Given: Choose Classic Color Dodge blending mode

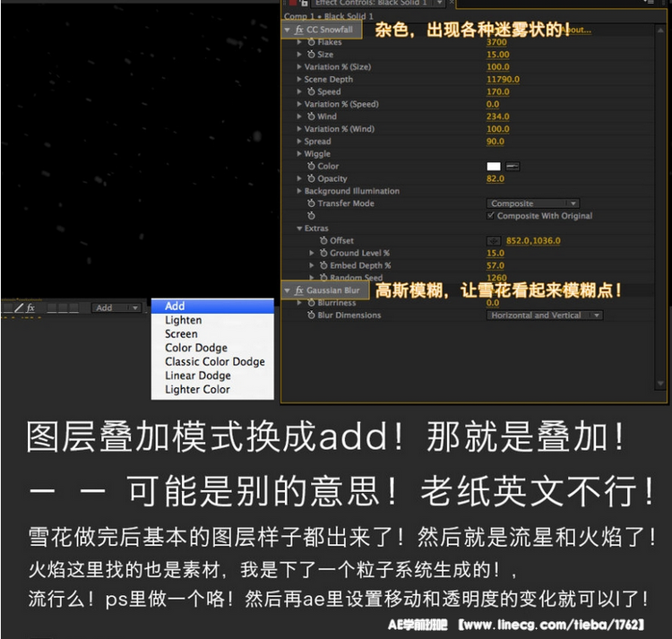Looking at the screenshot, I should coord(212,362).
